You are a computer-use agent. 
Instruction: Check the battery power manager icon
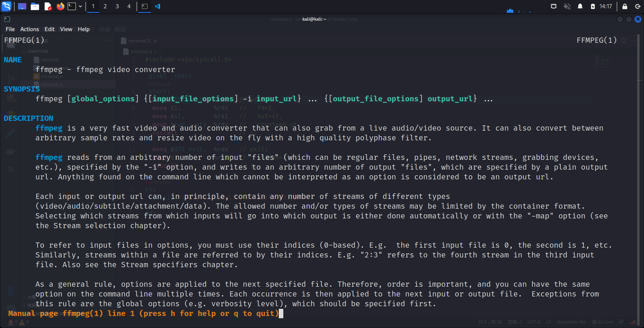point(593,6)
